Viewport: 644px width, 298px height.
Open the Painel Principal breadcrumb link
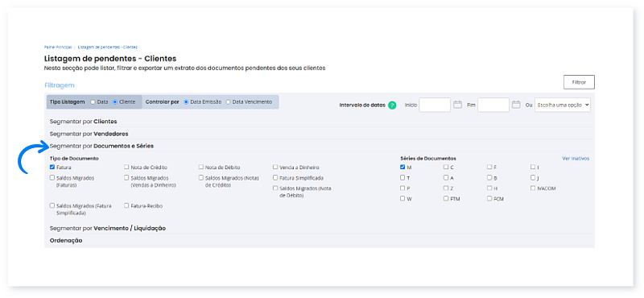pyautogui.click(x=57, y=48)
